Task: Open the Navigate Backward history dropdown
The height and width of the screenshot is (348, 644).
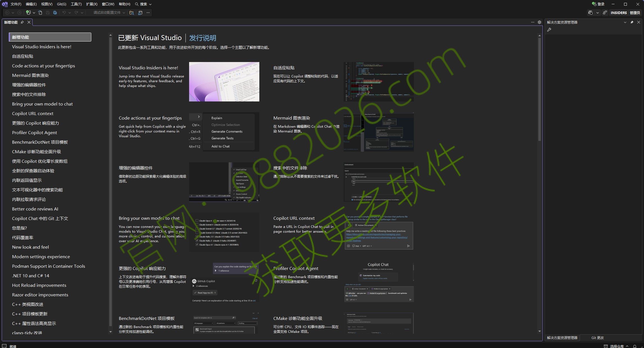Action: coord(13,13)
